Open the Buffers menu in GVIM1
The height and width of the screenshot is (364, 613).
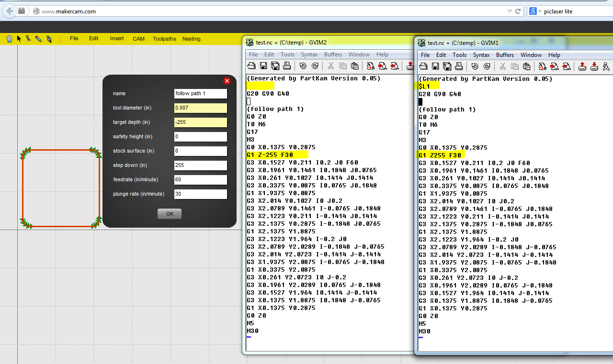[505, 55]
